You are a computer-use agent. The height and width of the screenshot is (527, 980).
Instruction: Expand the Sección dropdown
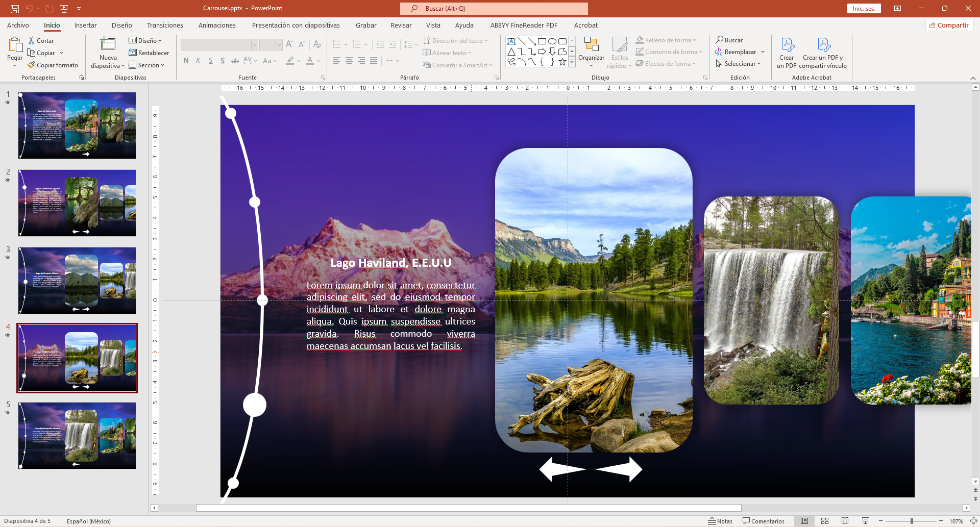(146, 65)
